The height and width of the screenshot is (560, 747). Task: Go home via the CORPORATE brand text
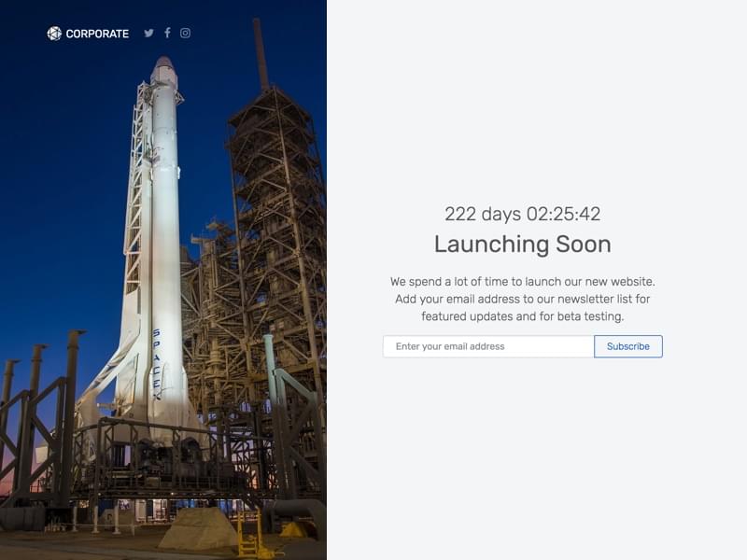click(x=97, y=34)
